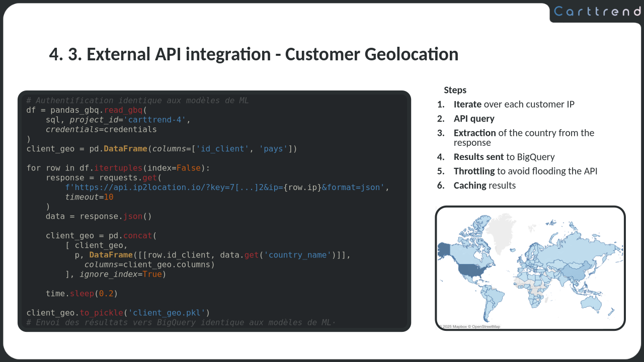The height and width of the screenshot is (362, 644).
Task: Click the slide title 'External API integration'
Action: pyautogui.click(x=254, y=54)
